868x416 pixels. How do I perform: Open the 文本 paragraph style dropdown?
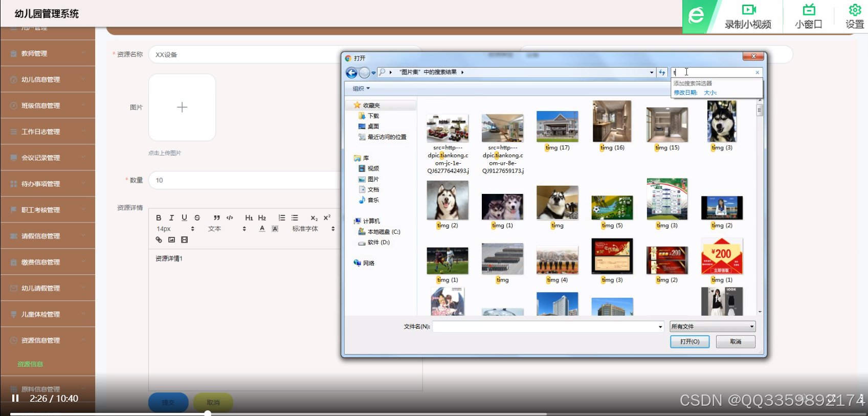point(227,229)
